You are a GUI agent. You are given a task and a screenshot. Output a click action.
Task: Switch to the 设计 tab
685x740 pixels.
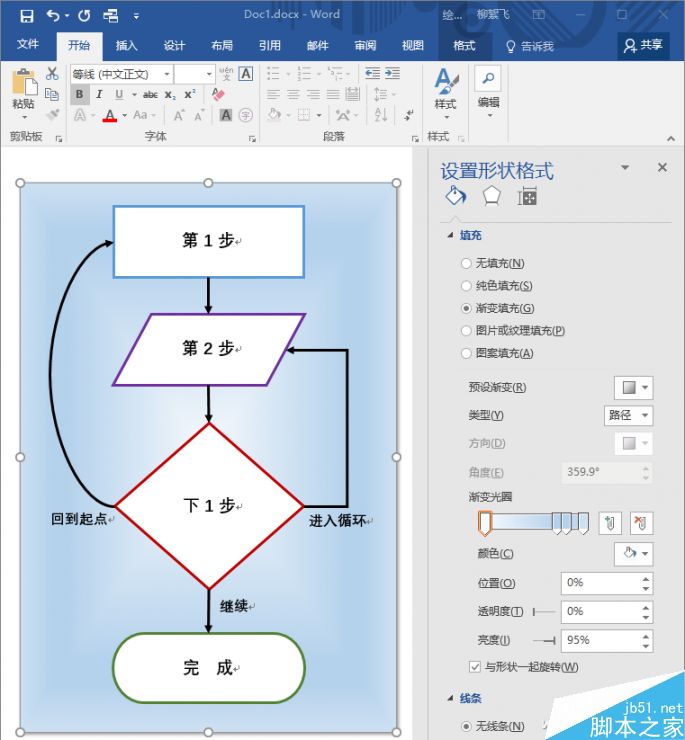(174, 45)
